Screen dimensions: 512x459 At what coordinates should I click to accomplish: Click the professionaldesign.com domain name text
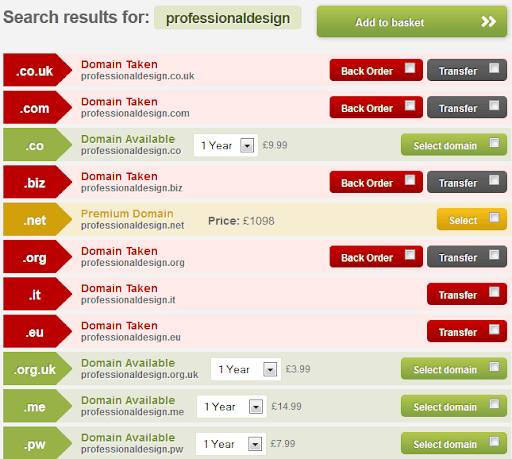pos(135,113)
